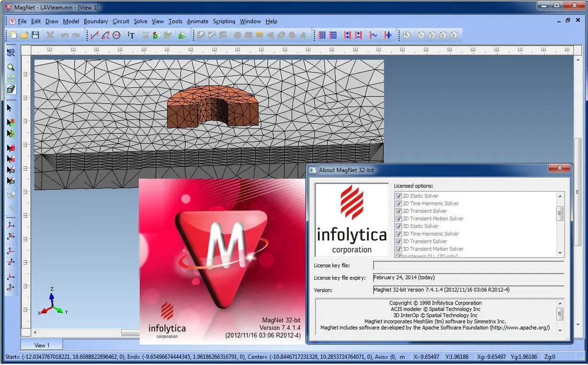Viewport: 588px width, 365px height.
Task: Select the Add Arc drawing tool
Action: coord(105,35)
